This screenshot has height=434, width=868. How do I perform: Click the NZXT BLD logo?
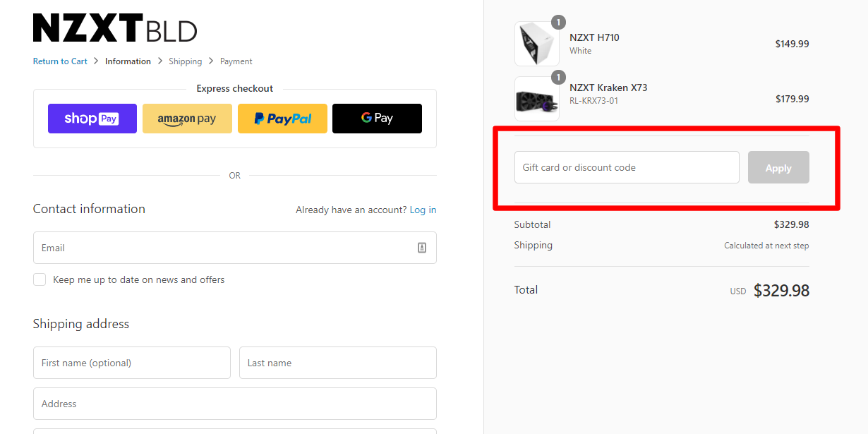(x=115, y=28)
